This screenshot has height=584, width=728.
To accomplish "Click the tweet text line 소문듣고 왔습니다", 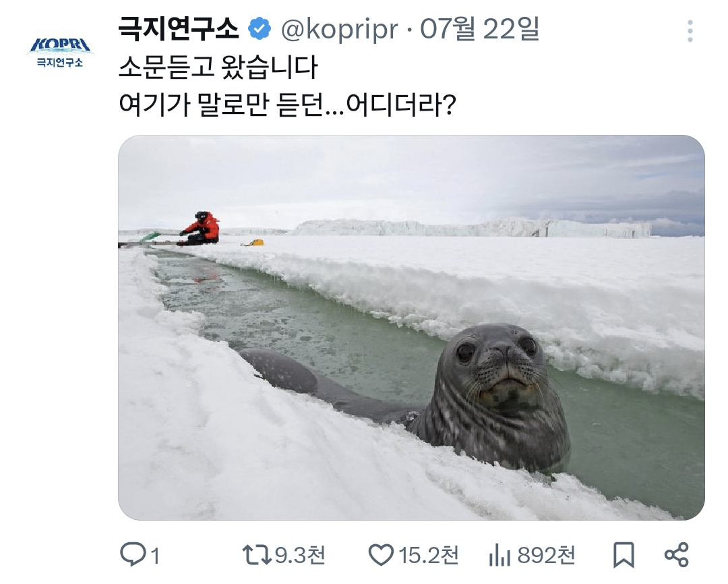I will tap(218, 67).
